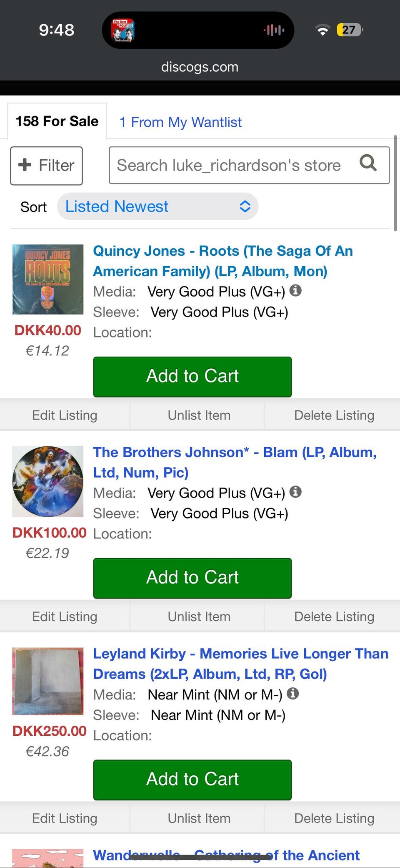Open The Brothers Johnson Blam picture disc thumbnail
The height and width of the screenshot is (868, 400).
coord(48,481)
